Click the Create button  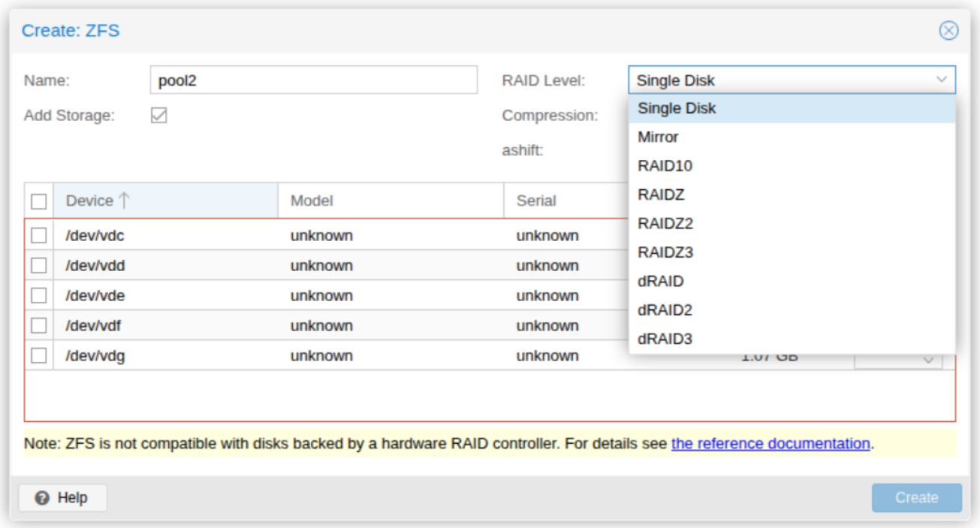coord(916,498)
